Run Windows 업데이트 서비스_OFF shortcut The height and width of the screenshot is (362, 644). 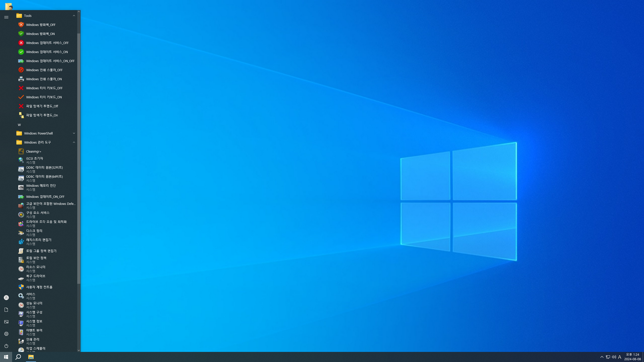47,43
